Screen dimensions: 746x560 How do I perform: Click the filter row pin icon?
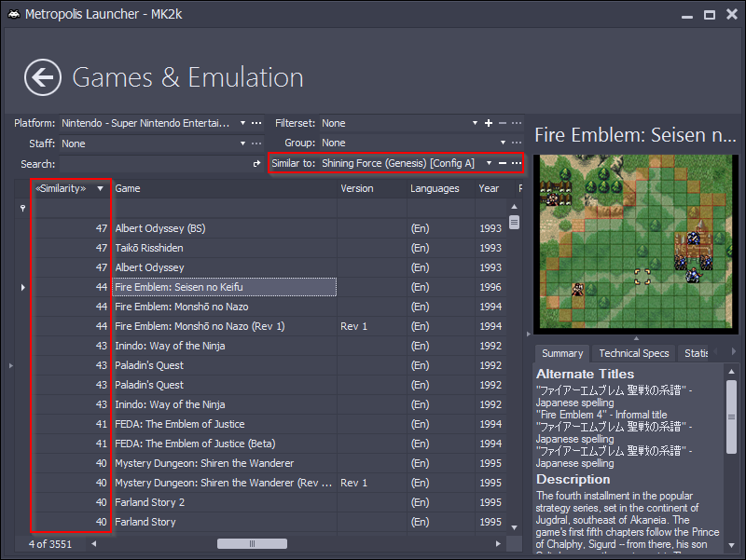click(x=22, y=208)
